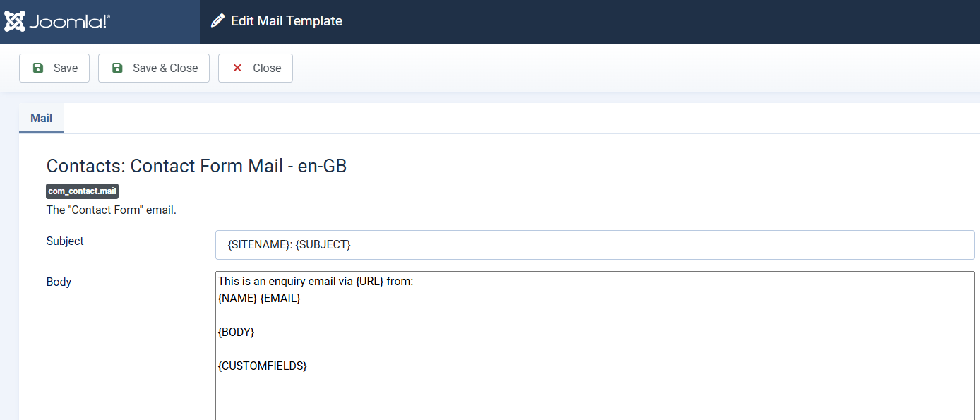Switch to the Mail tab
This screenshot has width=980, height=420.
click(41, 118)
